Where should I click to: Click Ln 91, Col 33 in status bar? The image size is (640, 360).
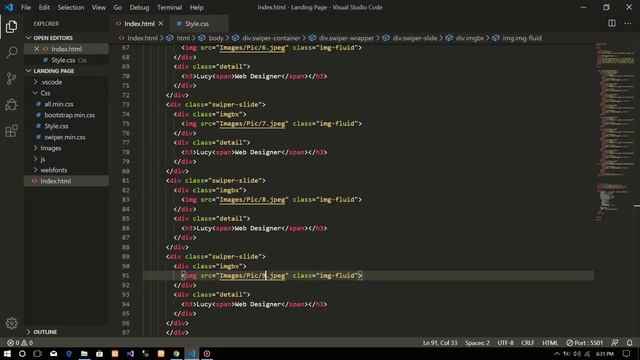[x=440, y=343]
